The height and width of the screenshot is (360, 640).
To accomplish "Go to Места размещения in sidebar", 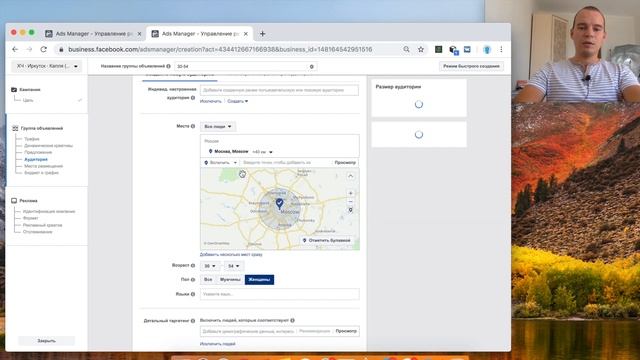I will click(43, 166).
